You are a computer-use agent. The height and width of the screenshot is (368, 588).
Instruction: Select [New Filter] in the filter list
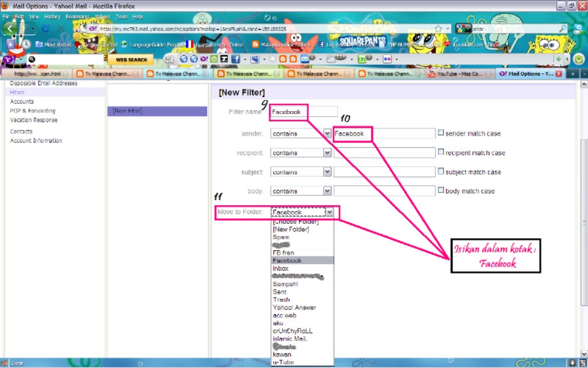(157, 111)
